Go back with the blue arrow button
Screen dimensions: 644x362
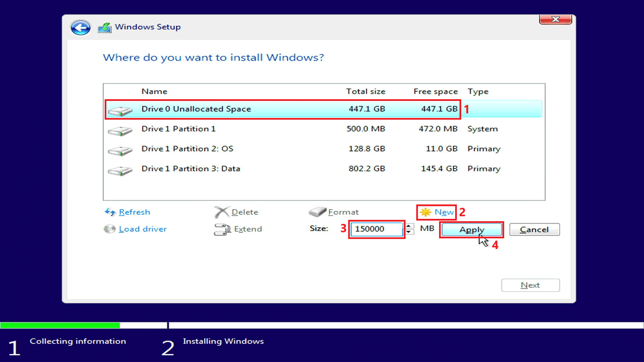tap(80, 28)
